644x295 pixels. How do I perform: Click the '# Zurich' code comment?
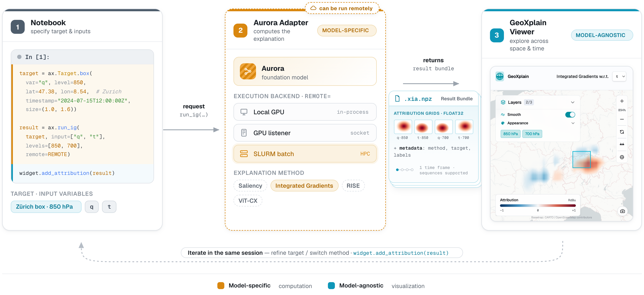coord(109,91)
